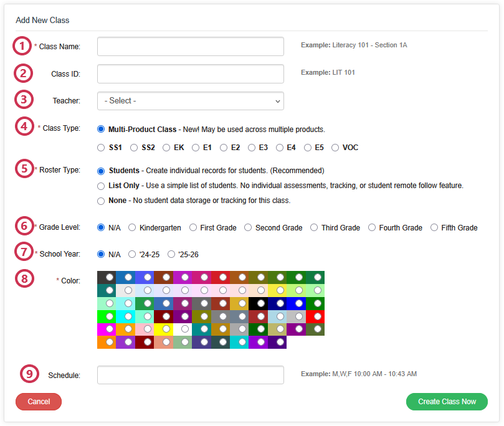Click the number 5 marker beside Roster Type
504x426 pixels.
tap(23, 169)
